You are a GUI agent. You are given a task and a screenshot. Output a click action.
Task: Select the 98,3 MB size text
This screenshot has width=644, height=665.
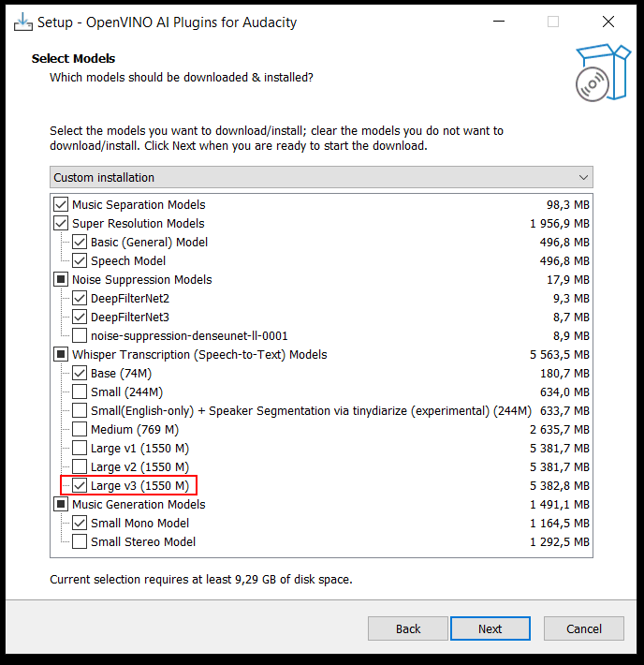point(567,205)
